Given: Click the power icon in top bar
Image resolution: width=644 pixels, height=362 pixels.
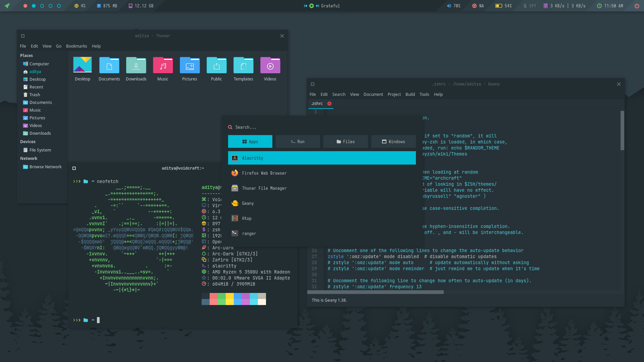Looking at the screenshot, I should (637, 6).
